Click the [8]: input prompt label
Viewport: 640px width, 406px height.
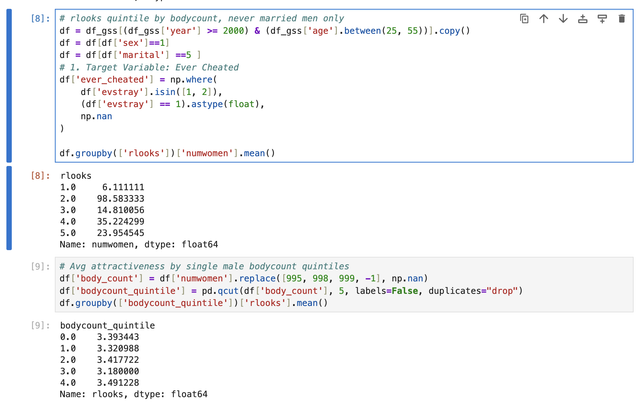coord(40,18)
